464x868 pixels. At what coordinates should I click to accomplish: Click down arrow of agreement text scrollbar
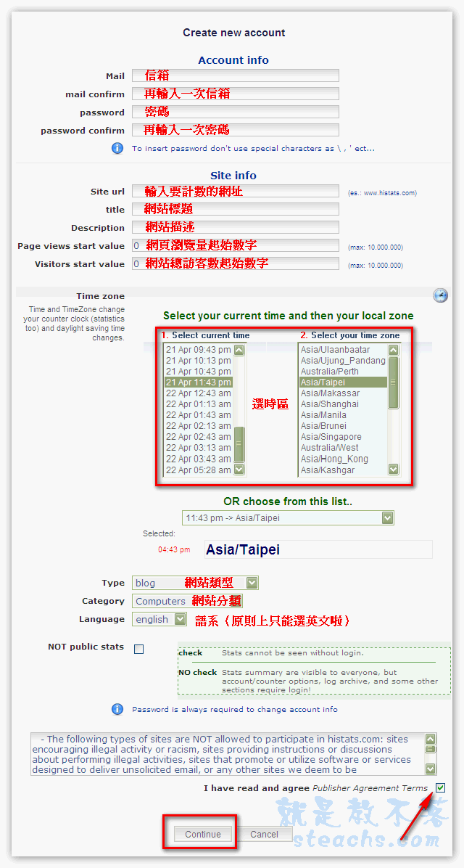[x=430, y=769]
